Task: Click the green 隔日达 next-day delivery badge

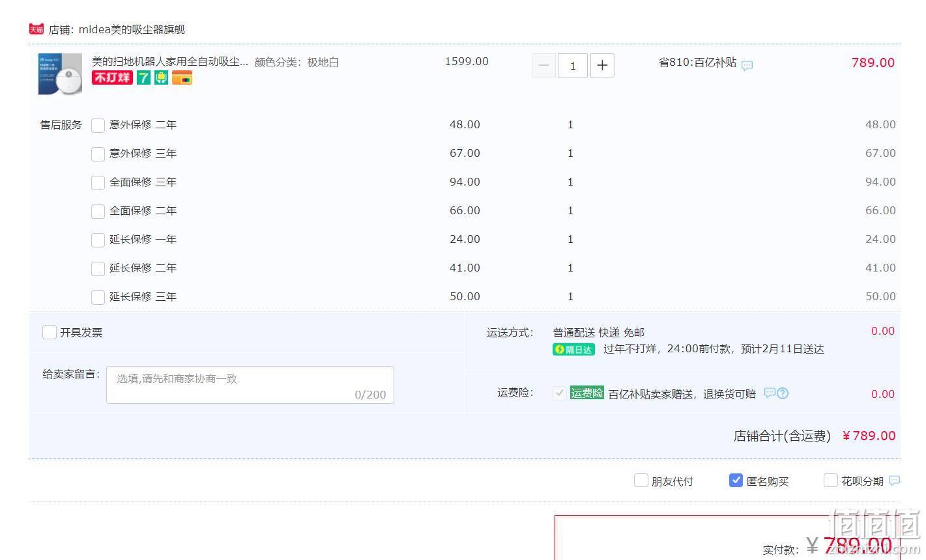Action: pyautogui.click(x=573, y=350)
